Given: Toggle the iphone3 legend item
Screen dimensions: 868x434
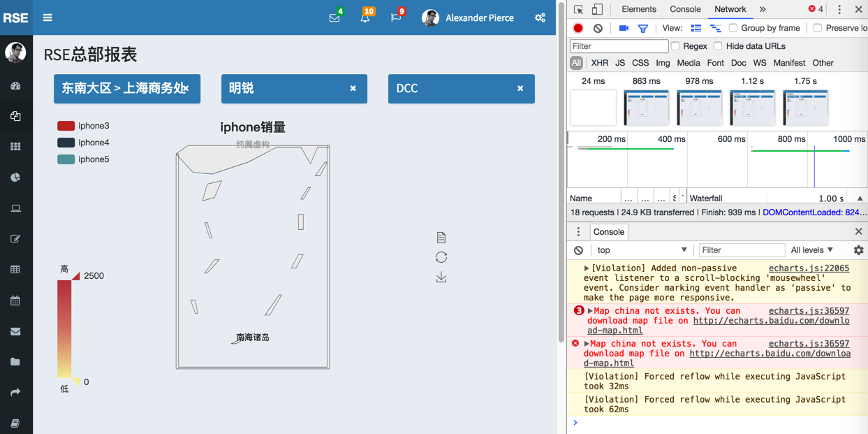Looking at the screenshot, I should (83, 126).
